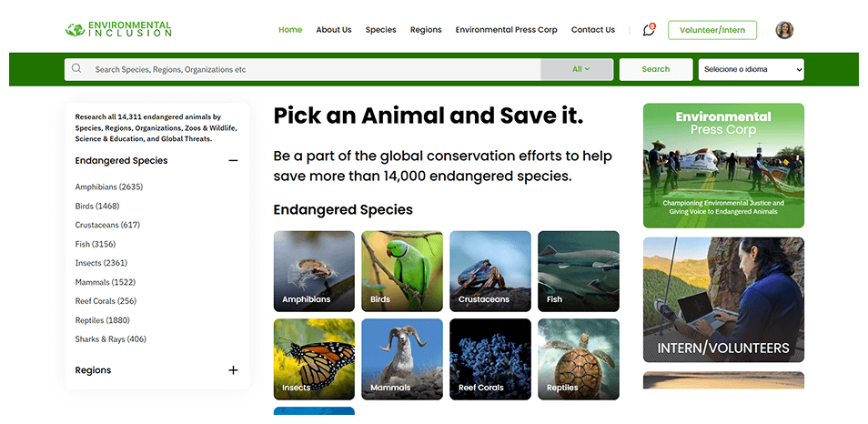Open the Insects butterfly thumbnail

[x=314, y=358]
